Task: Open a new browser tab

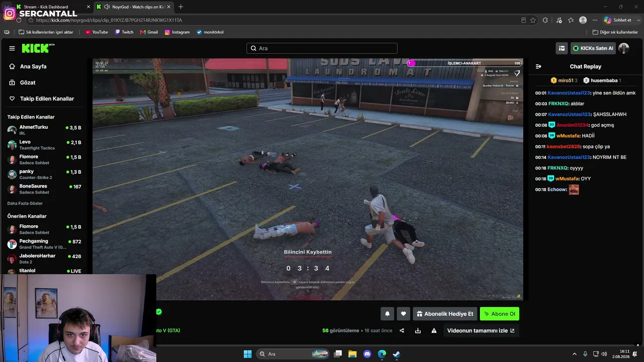Action: [181, 7]
